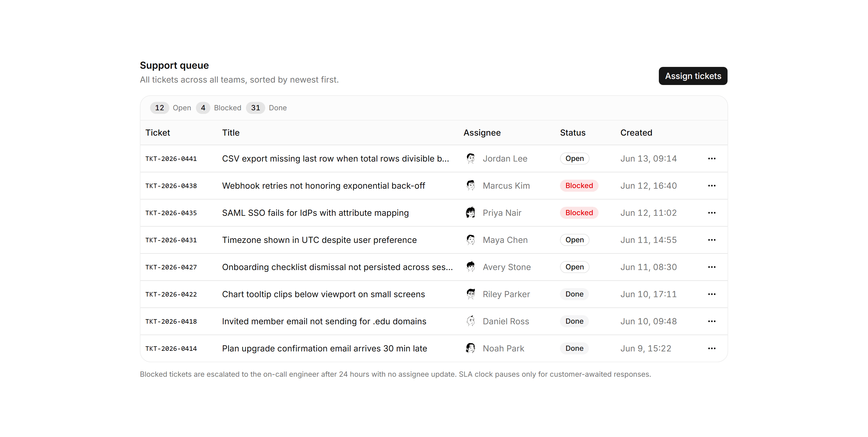Image resolution: width=868 pixels, height=437 pixels.
Task: Click the Open status badge for Maya Chen
Action: click(574, 240)
